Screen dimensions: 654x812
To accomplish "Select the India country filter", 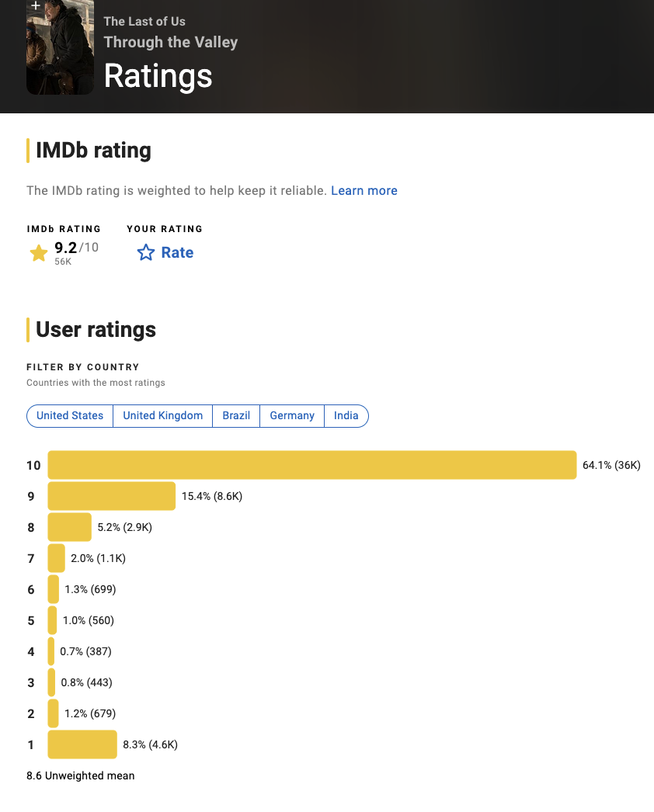I will [346, 416].
